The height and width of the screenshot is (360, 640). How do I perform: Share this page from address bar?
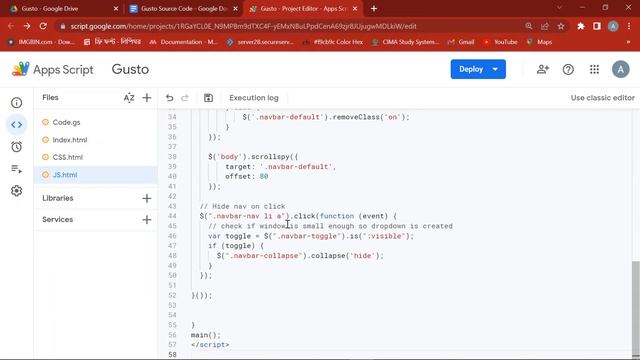(545, 26)
